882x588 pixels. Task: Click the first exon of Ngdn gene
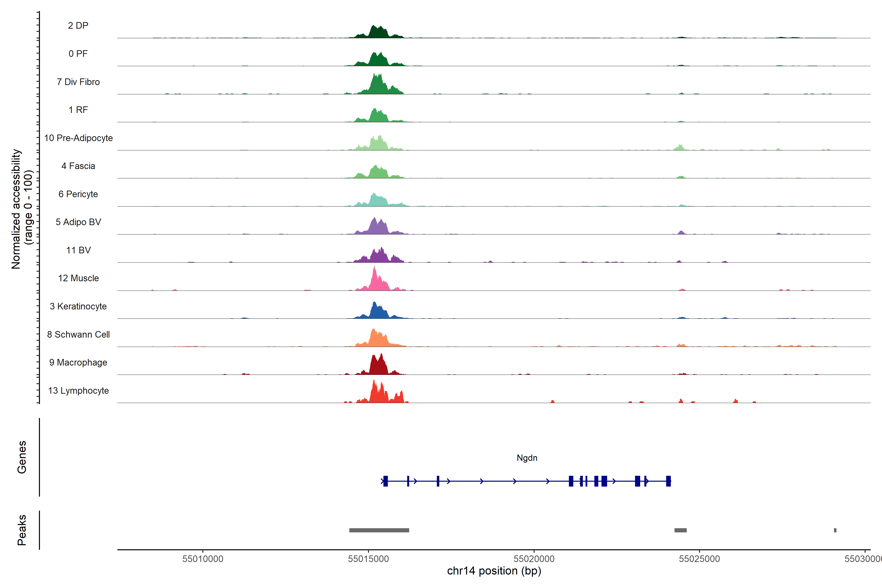(x=385, y=481)
